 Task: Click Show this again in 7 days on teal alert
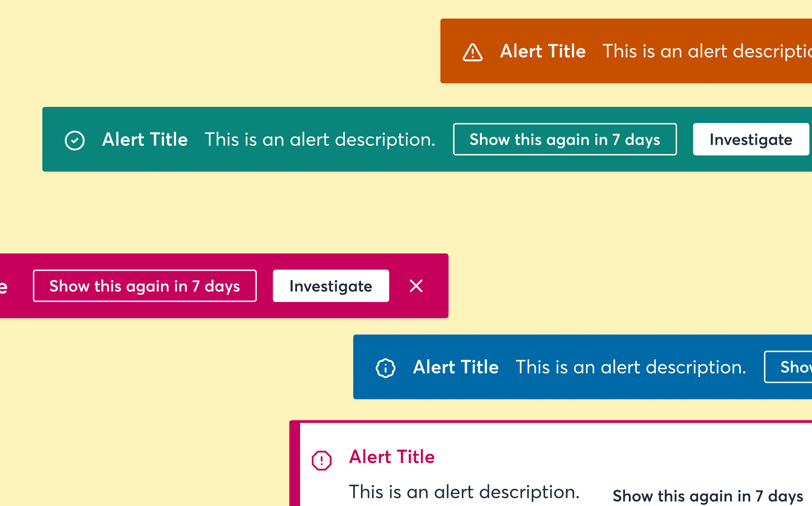click(565, 140)
